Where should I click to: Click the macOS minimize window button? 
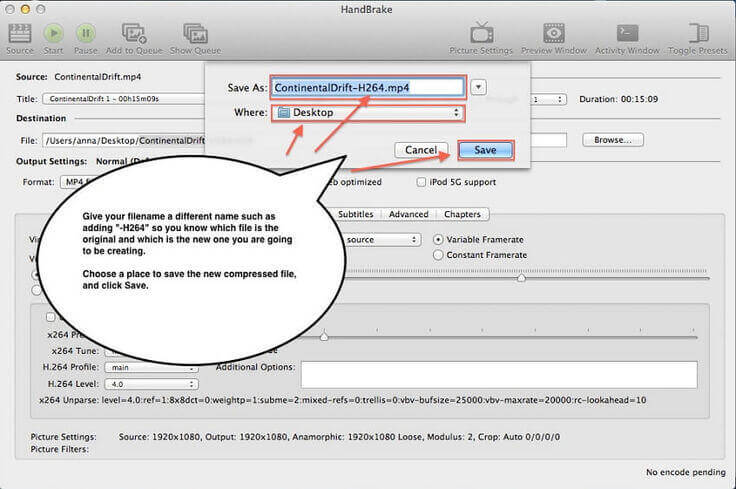pos(25,9)
